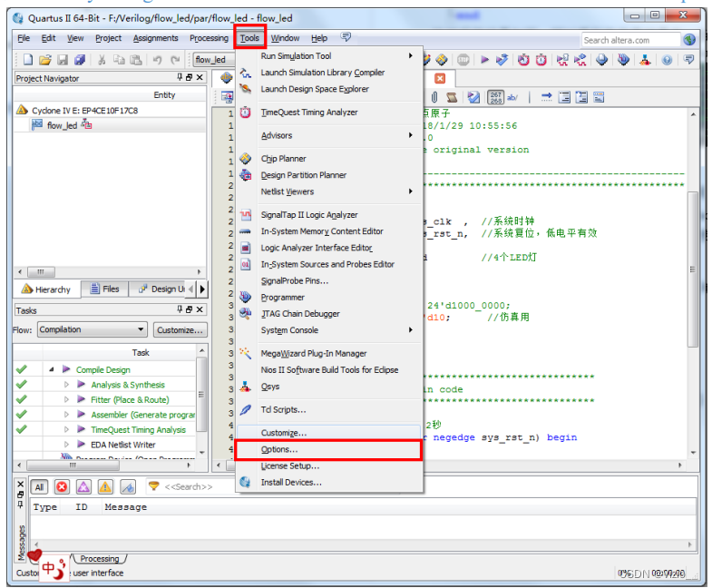Click the New file icon in toolbar
Screen dimensions: 712x588
28,60
